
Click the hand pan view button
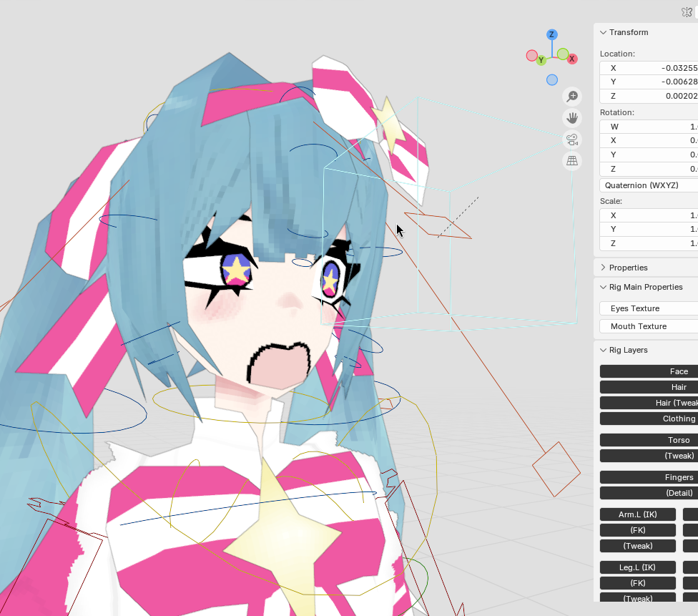572,118
